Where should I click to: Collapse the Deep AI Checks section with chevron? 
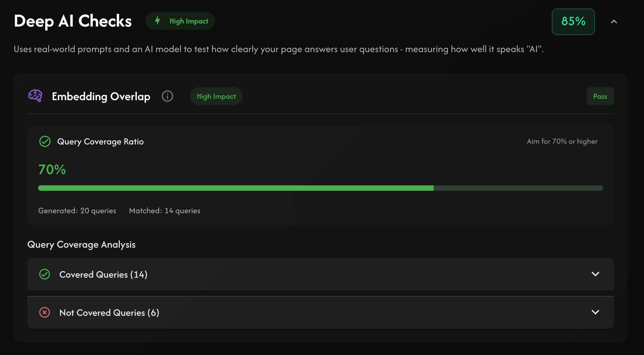614,21
